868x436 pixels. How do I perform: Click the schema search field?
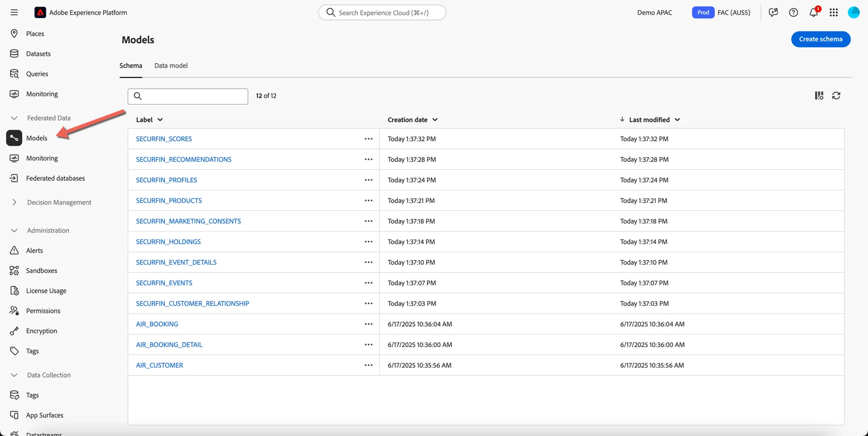[188, 96]
